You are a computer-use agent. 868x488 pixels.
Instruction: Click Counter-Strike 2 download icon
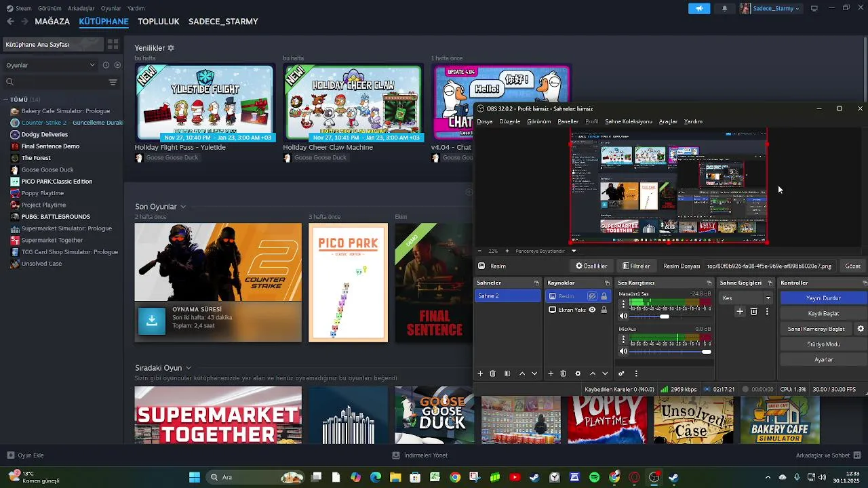click(x=152, y=321)
